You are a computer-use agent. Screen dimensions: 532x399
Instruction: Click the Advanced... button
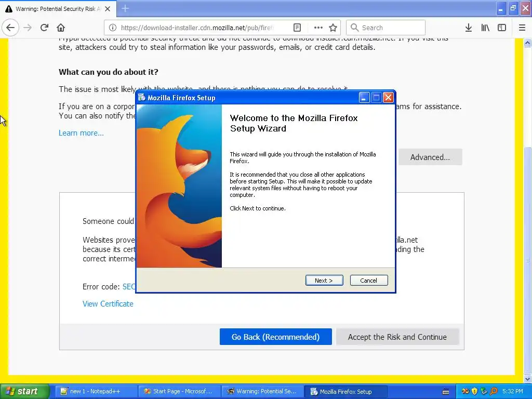430,157
